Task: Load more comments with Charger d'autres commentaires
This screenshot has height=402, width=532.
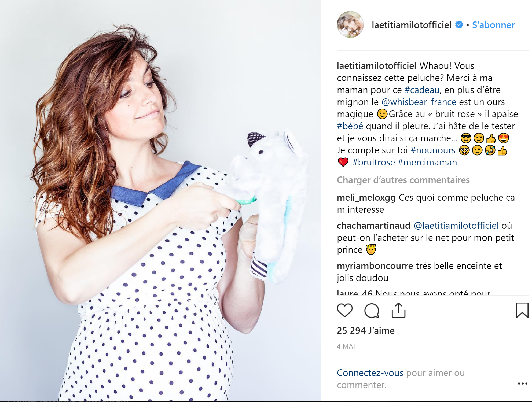Action: click(403, 180)
